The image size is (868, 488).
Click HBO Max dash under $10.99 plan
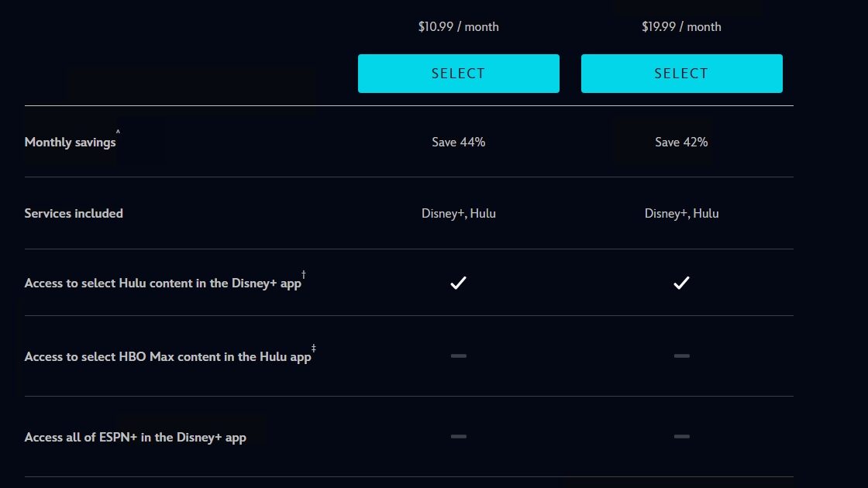(x=458, y=356)
